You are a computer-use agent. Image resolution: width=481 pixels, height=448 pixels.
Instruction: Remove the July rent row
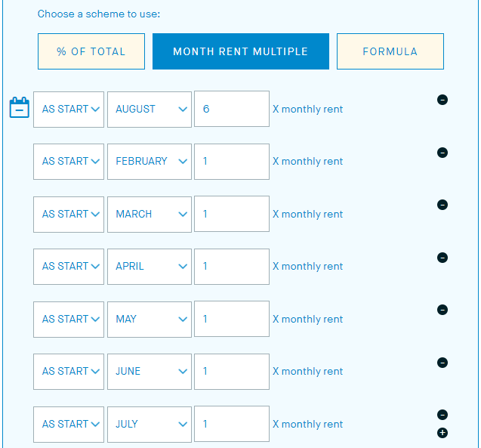[x=442, y=415]
